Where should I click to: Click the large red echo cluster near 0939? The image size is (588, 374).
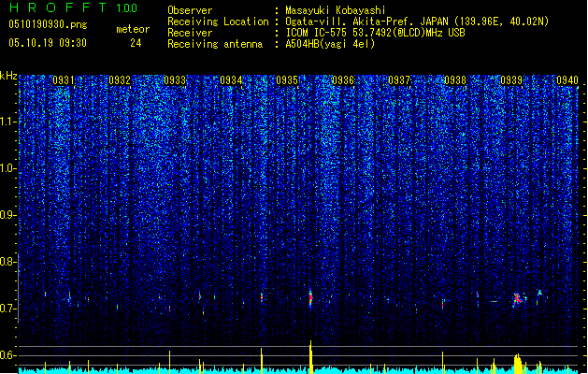point(518,299)
